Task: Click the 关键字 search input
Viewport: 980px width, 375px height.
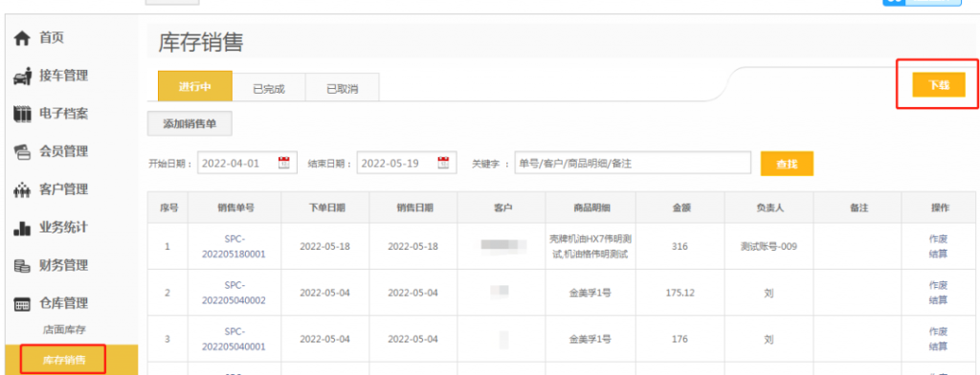Action: coord(633,164)
